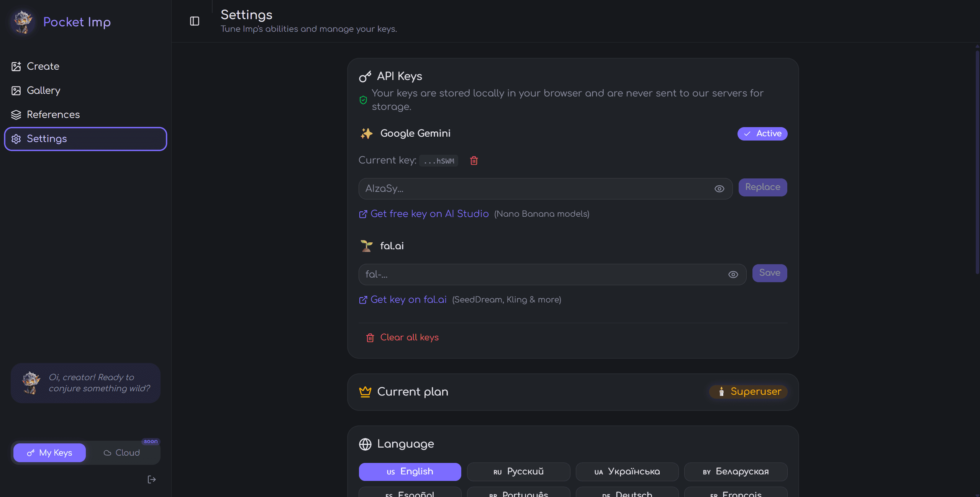Click the Settings page heading
Image resolution: width=980 pixels, height=497 pixels.
coord(246,15)
